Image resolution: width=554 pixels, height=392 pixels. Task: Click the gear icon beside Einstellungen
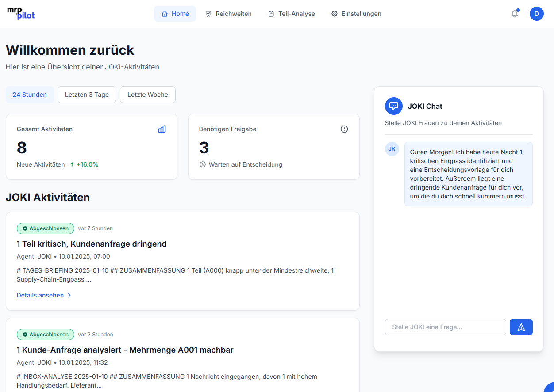tap(334, 14)
